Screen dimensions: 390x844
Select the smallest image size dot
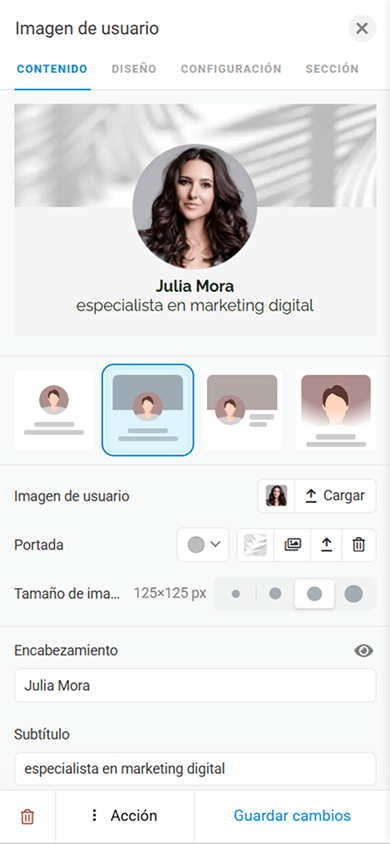pos(236,594)
